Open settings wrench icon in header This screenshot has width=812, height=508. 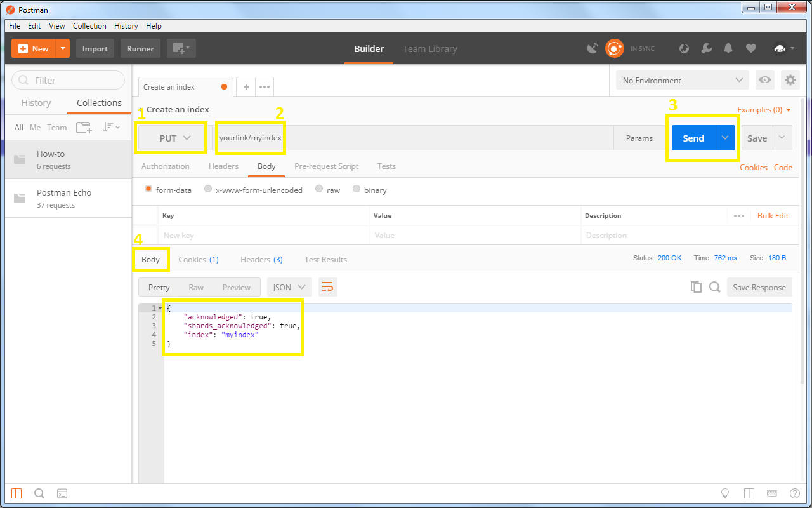[706, 48]
